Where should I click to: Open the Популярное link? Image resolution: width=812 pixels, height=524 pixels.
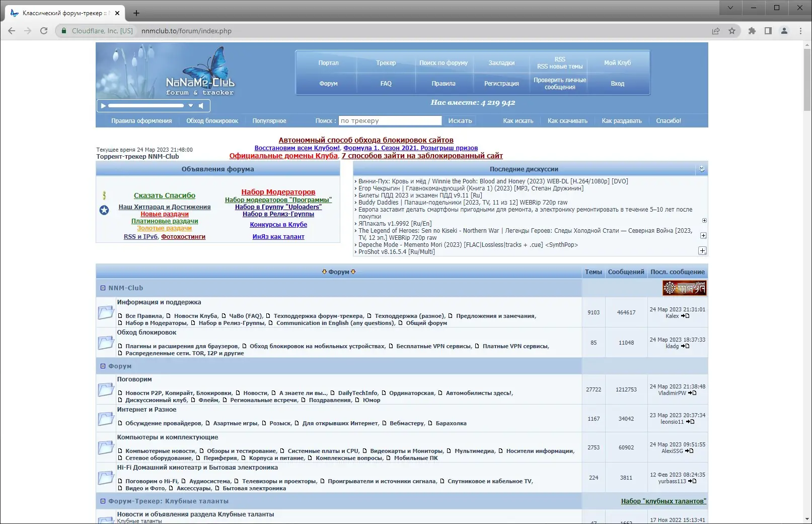[269, 121]
